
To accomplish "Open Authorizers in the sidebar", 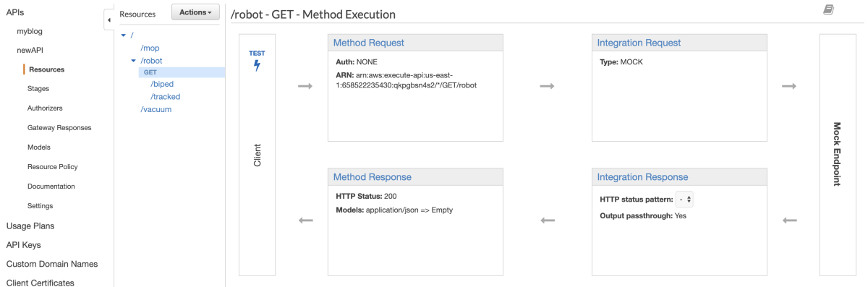I will [x=45, y=108].
